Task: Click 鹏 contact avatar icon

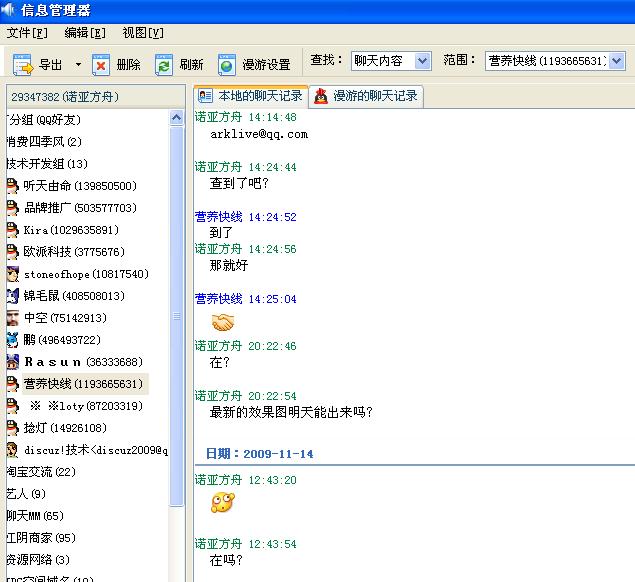Action: coord(13,340)
